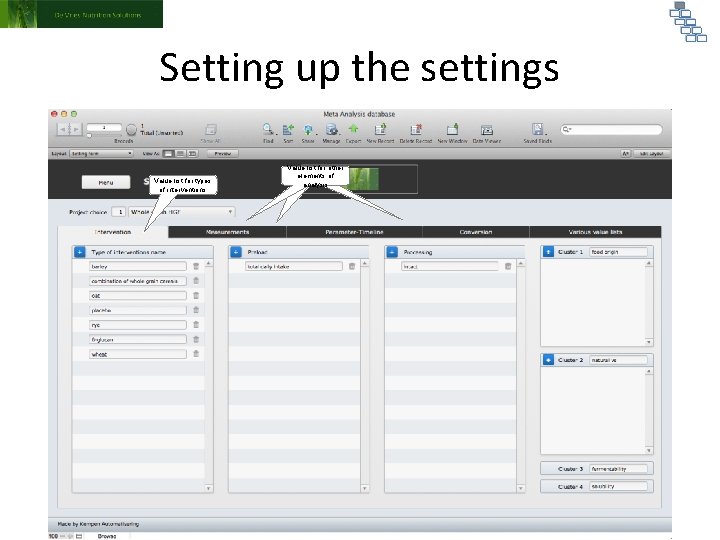Click the Share toolbar icon
Screen dimensions: 720x540
click(308, 130)
